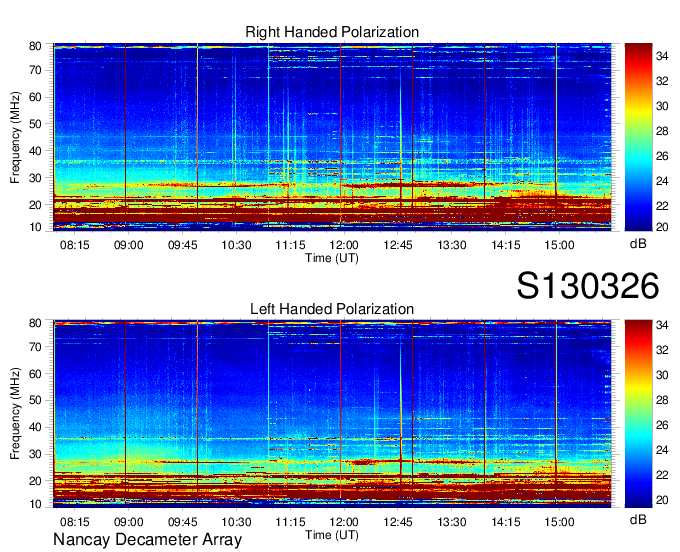Screen dimensions: 680x552
Task: Click 'Time (UT)' label under Left Handed plot
Action: pyautogui.click(x=332, y=535)
